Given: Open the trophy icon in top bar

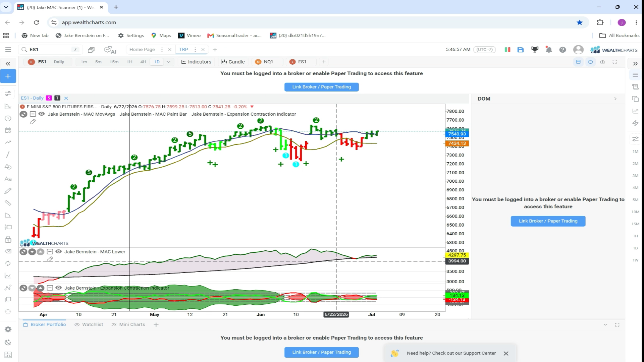Looking at the screenshot, I should coord(535,50).
